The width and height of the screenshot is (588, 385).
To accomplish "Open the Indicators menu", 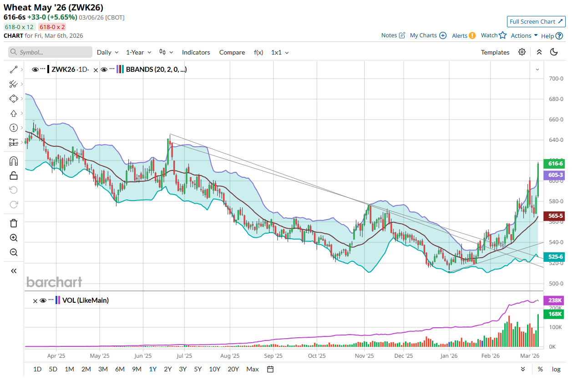I will pos(196,52).
